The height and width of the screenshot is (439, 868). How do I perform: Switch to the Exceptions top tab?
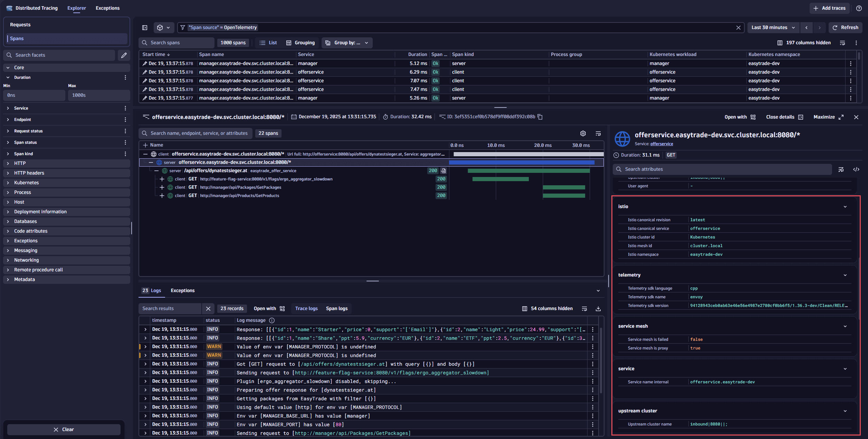[107, 8]
